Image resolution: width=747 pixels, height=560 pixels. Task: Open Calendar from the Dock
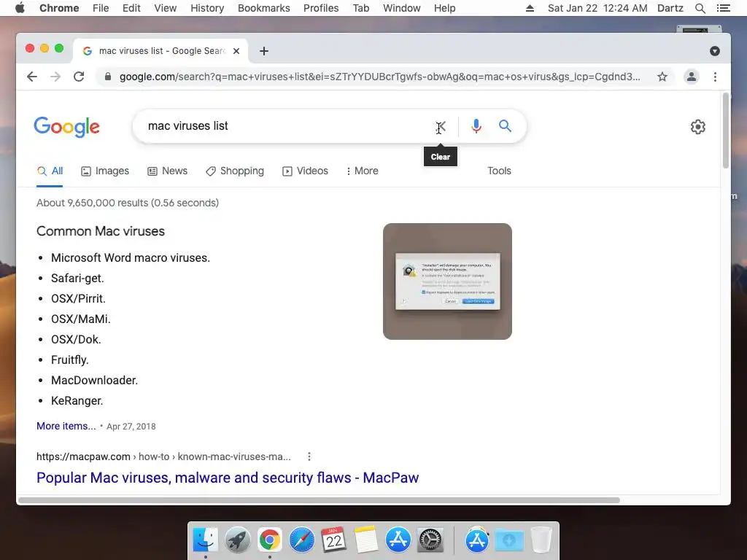tap(334, 540)
